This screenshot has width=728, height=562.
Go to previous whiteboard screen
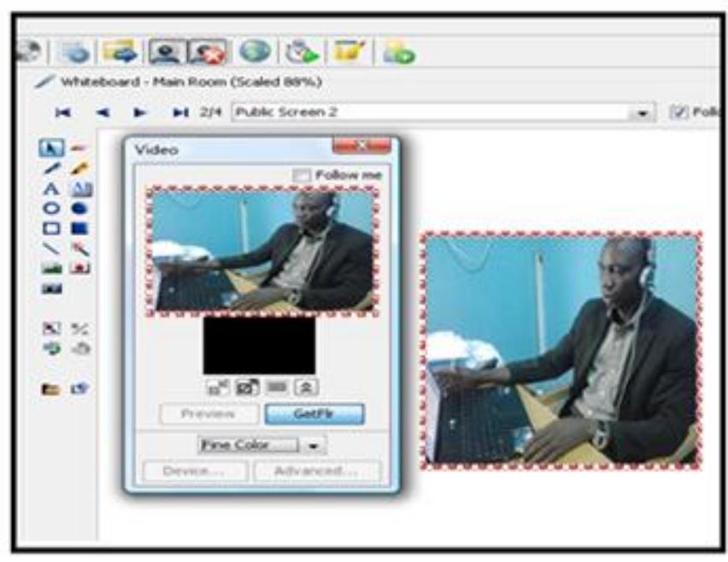point(103,112)
